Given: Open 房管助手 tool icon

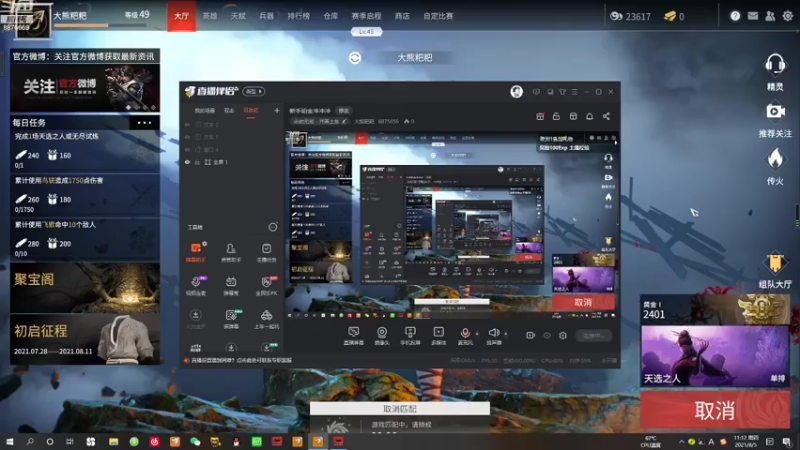Looking at the screenshot, I should (231, 252).
